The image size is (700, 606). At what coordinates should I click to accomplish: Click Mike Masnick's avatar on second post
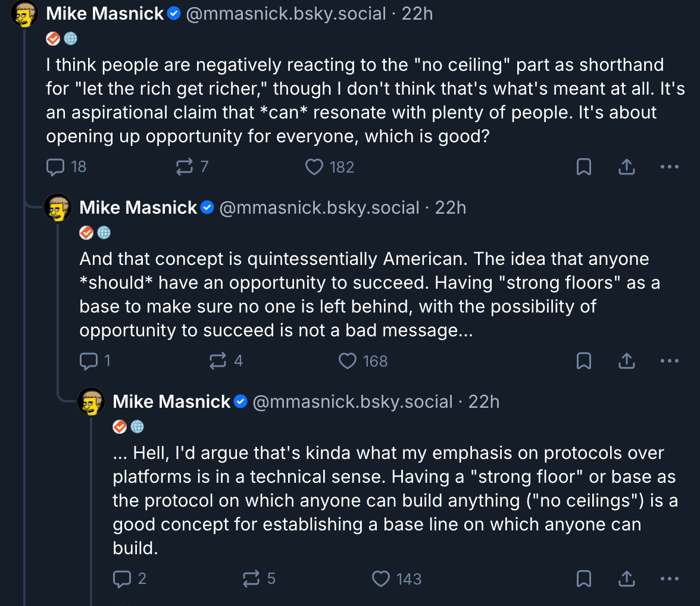[x=58, y=208]
